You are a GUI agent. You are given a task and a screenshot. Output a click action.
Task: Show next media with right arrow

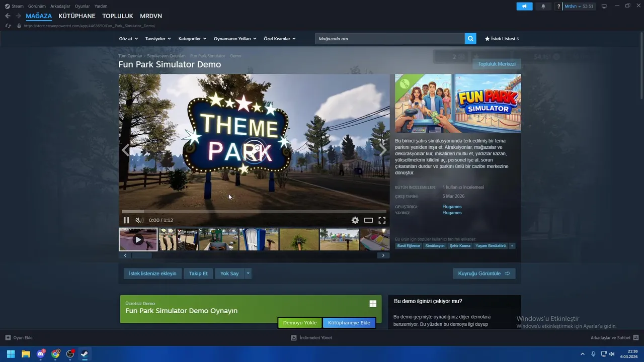click(383, 150)
